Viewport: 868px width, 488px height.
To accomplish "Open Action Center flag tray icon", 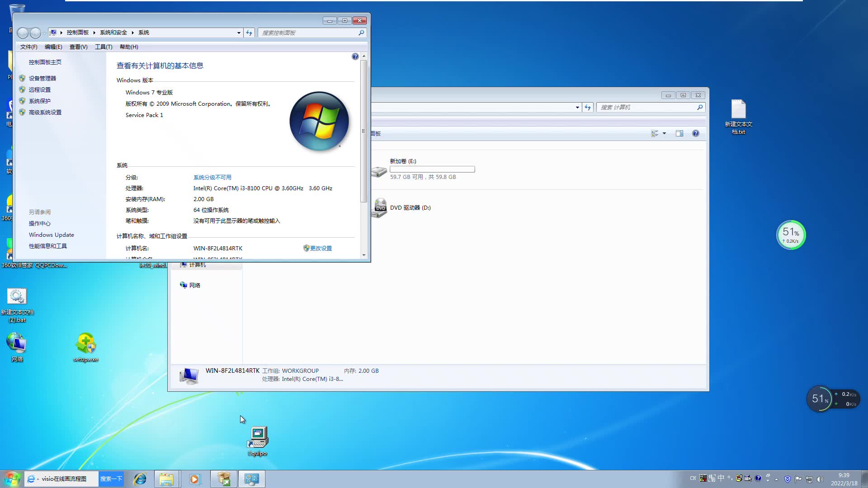I will (x=798, y=479).
